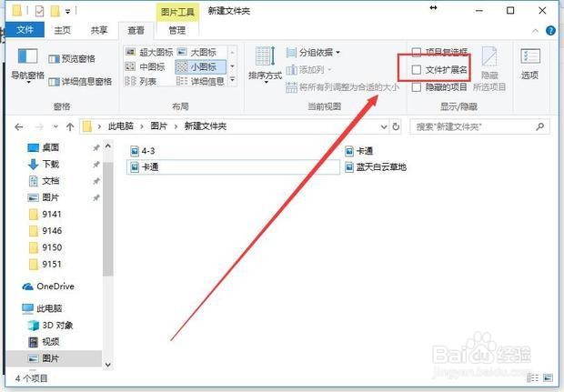Open Desktop (桌面) in quick access
The width and height of the screenshot is (564, 392).
(44, 147)
